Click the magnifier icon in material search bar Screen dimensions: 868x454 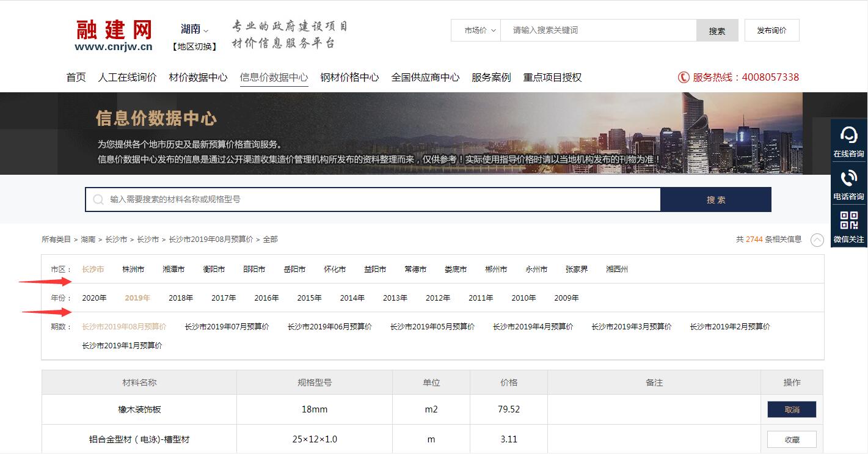(98, 199)
